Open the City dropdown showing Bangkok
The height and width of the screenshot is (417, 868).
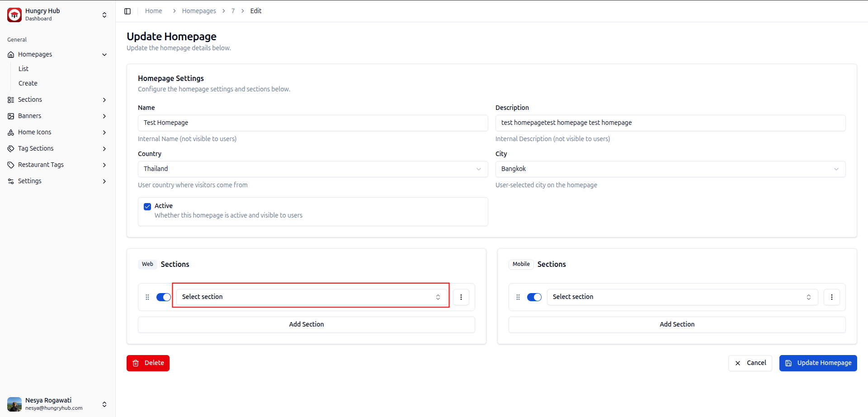(670, 169)
